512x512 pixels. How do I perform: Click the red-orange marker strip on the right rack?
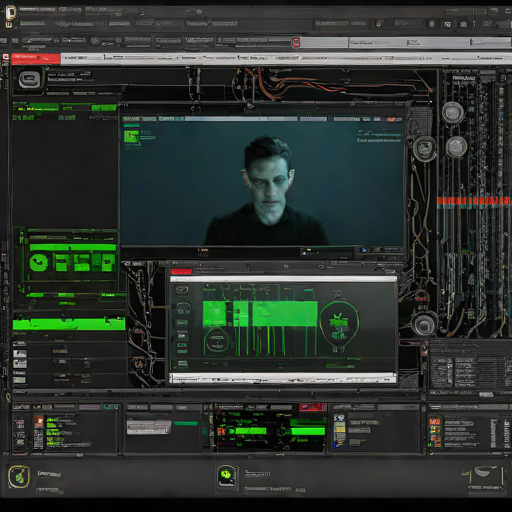coord(473,201)
